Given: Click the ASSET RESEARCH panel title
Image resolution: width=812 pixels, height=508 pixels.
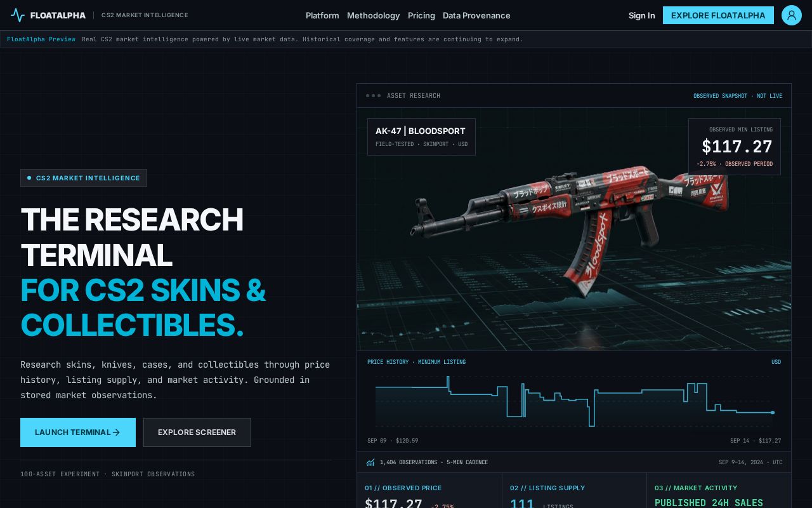Looking at the screenshot, I should [414, 96].
